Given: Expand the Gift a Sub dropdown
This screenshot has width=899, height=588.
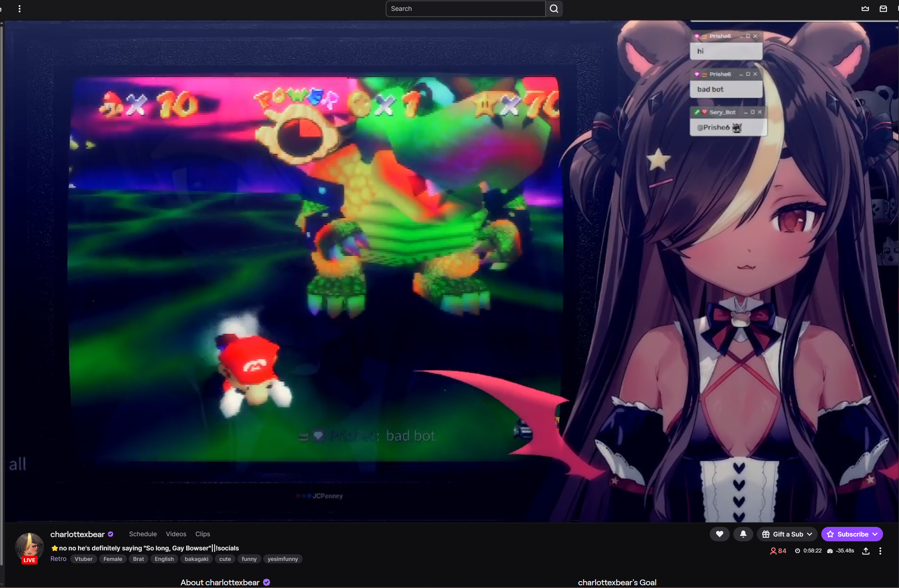Looking at the screenshot, I should point(787,534).
